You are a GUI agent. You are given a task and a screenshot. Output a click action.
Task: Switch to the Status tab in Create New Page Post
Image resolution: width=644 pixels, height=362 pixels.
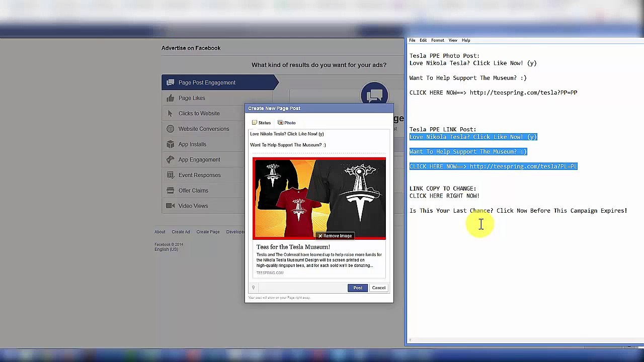coord(261,123)
